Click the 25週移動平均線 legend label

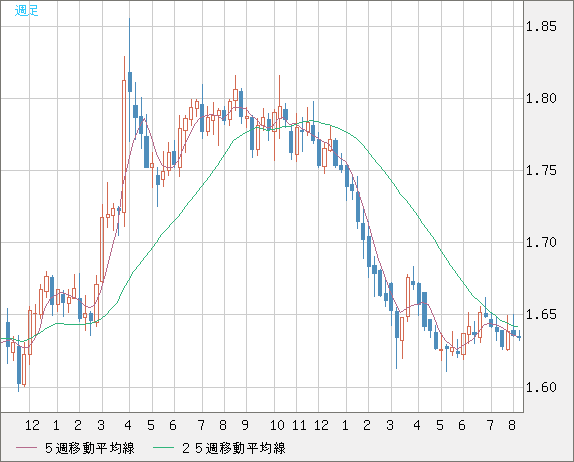pyautogui.click(x=234, y=448)
